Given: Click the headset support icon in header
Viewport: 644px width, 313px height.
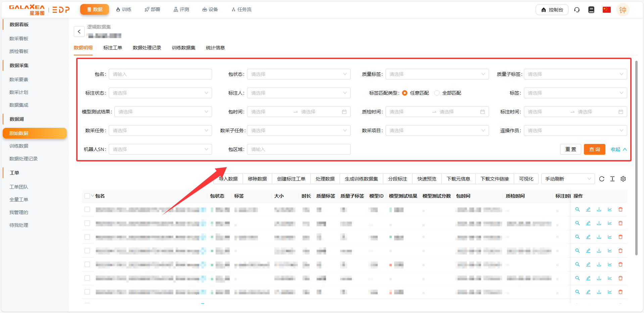Looking at the screenshot, I should pos(577,10).
